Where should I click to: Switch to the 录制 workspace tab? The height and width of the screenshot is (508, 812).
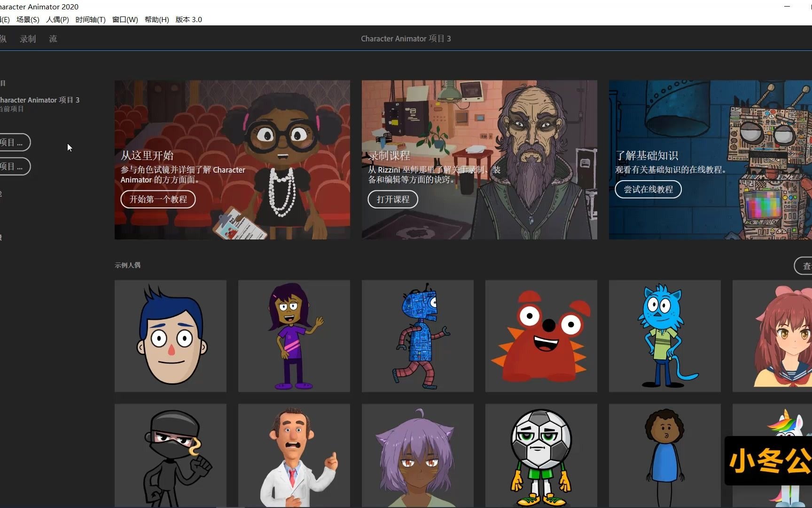tap(27, 39)
